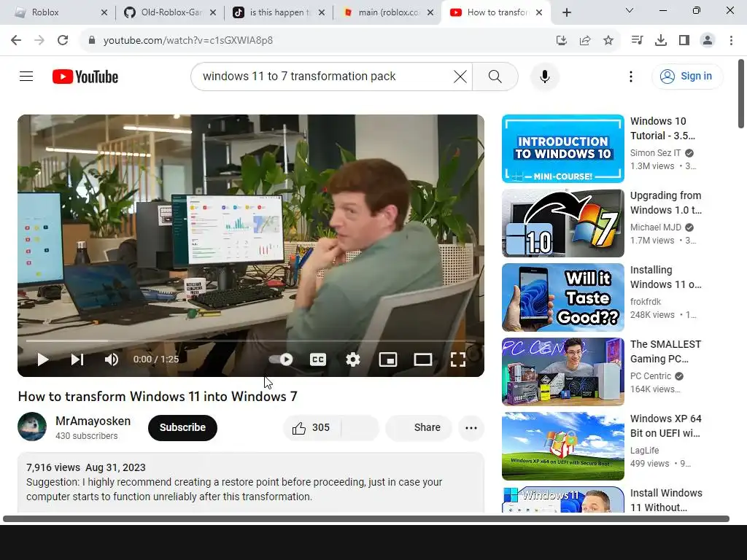747x560 pixels.
Task: Open browser downloads
Action: (x=660, y=41)
